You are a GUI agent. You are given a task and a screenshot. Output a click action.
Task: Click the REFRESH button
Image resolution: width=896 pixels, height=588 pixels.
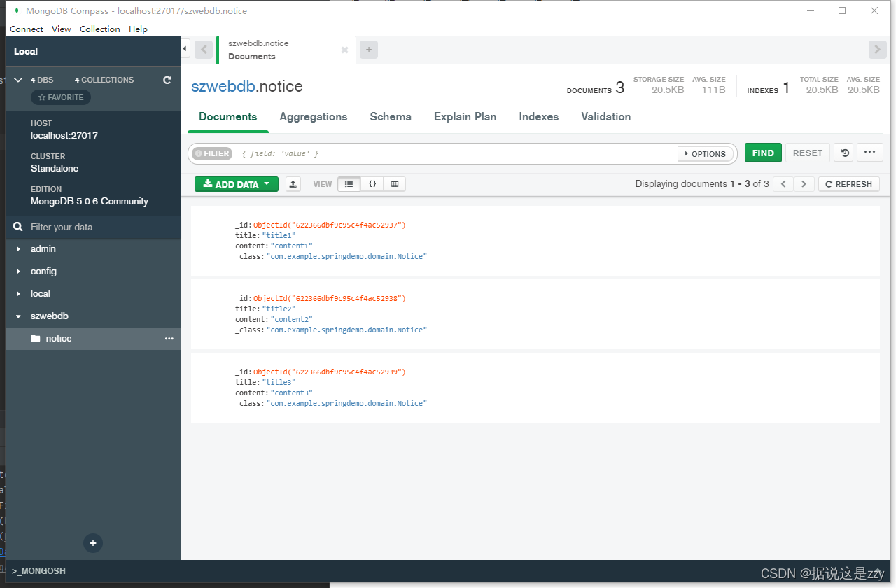pos(848,184)
